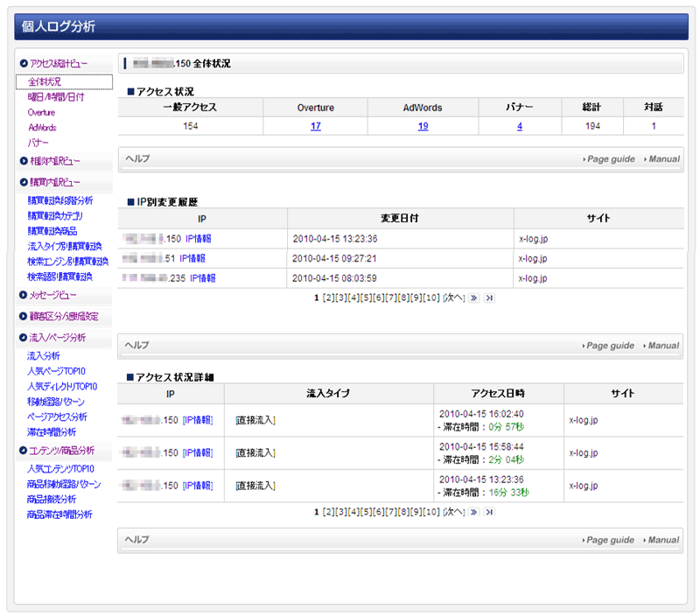Click the bullet icon beside 相談内訳ビュー
Viewport: 700px width, 616px height.
click(23, 161)
